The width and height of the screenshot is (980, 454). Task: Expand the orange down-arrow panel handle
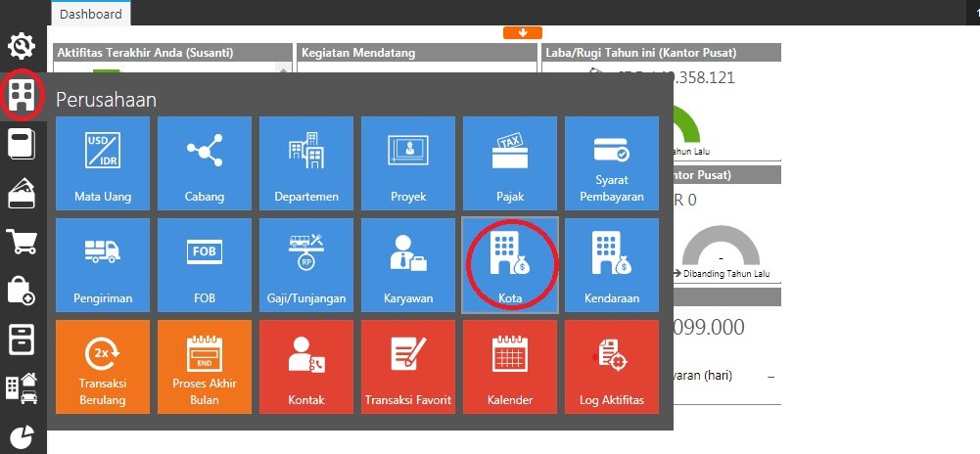click(x=523, y=32)
